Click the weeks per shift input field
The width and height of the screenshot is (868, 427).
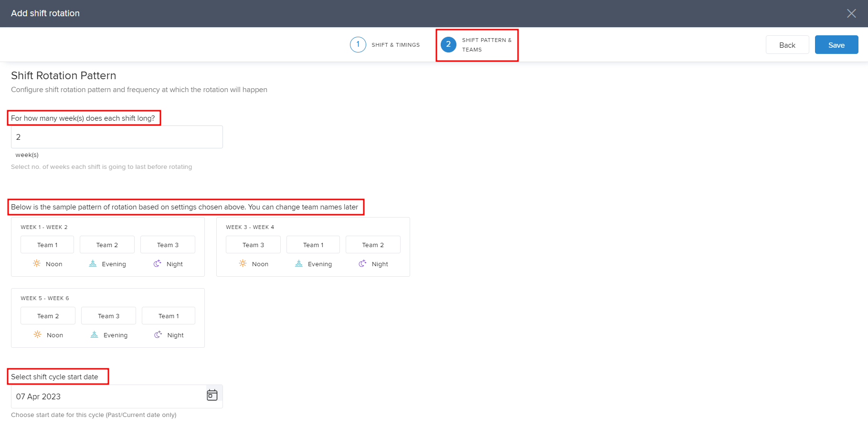pyautogui.click(x=116, y=137)
